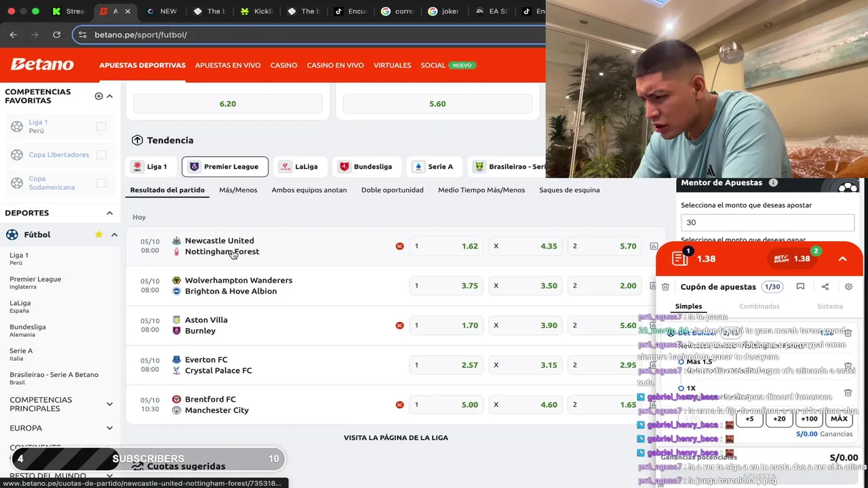This screenshot has height=488, width=868.
Task: Click the Fútbol soccer ball icon in Deportes
Action: [x=12, y=235]
